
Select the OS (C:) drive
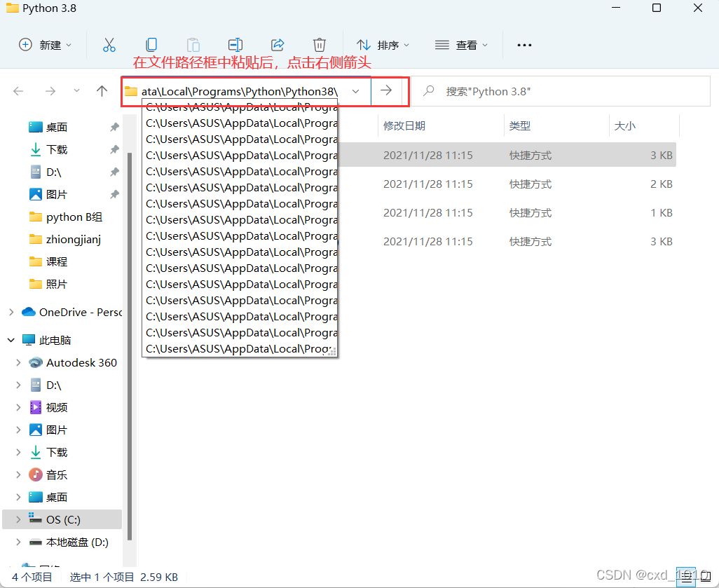point(63,519)
